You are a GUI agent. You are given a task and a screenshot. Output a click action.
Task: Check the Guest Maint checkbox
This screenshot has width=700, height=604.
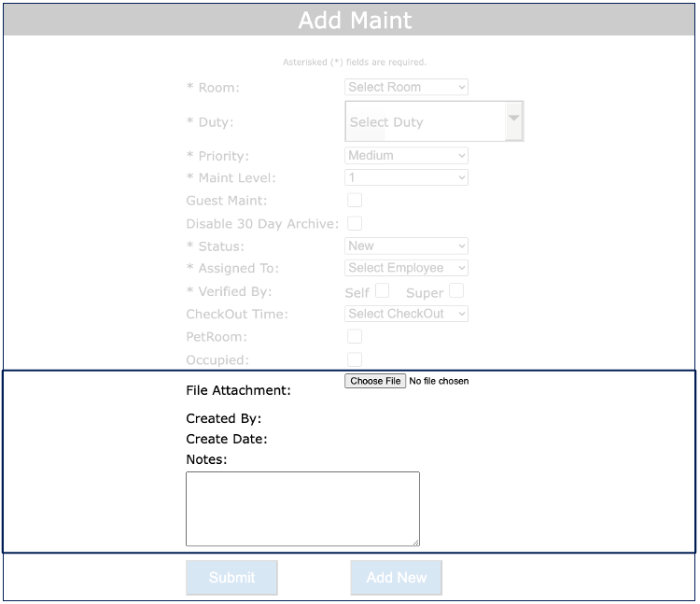pyautogui.click(x=355, y=200)
